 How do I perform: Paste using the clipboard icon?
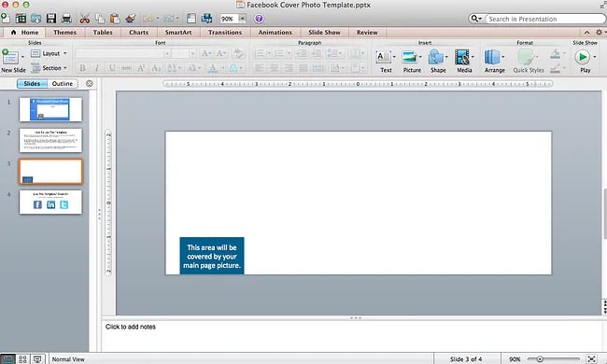point(115,18)
